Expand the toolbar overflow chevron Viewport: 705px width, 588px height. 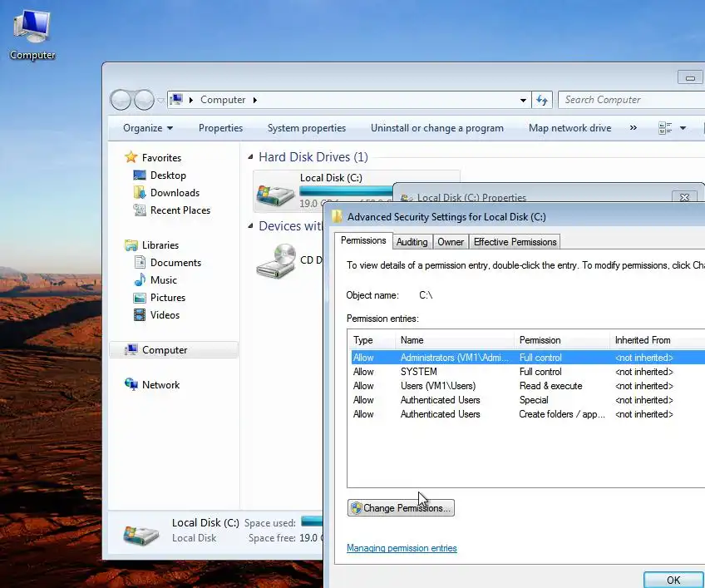(x=633, y=128)
